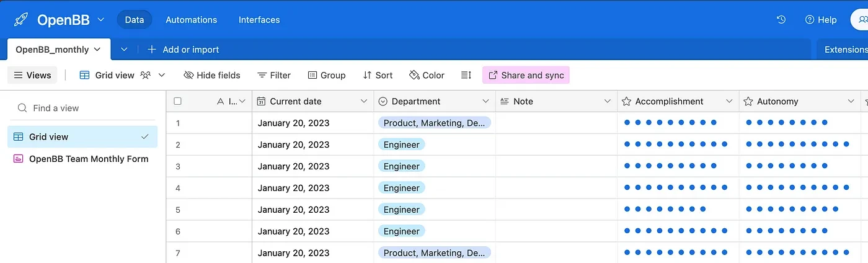The height and width of the screenshot is (263, 868).
Task: Open base history clock icon
Action: (781, 20)
